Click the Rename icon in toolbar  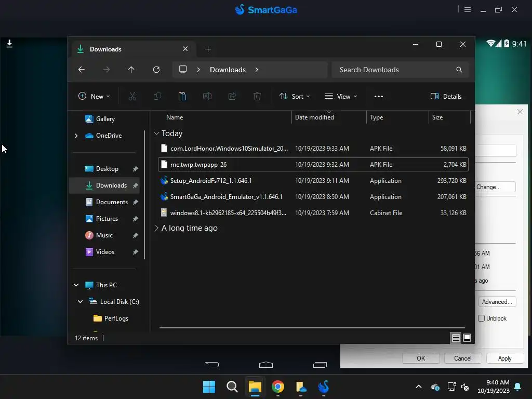point(207,96)
